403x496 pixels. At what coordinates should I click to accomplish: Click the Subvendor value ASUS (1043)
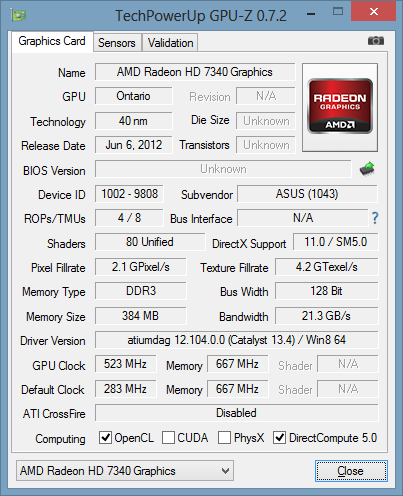307,194
